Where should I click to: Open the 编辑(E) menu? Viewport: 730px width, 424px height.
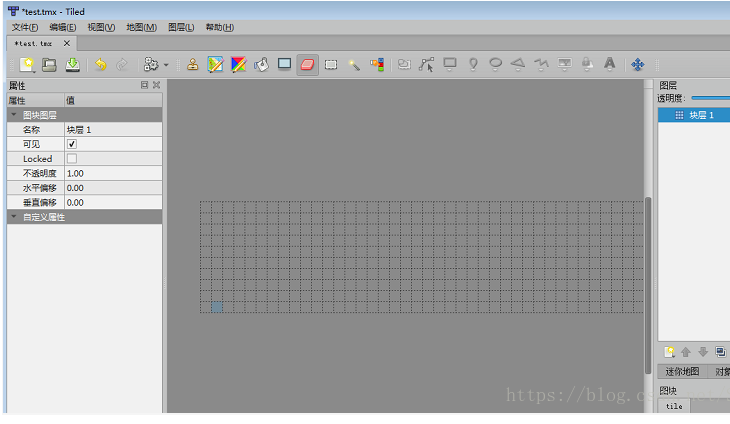click(x=63, y=27)
